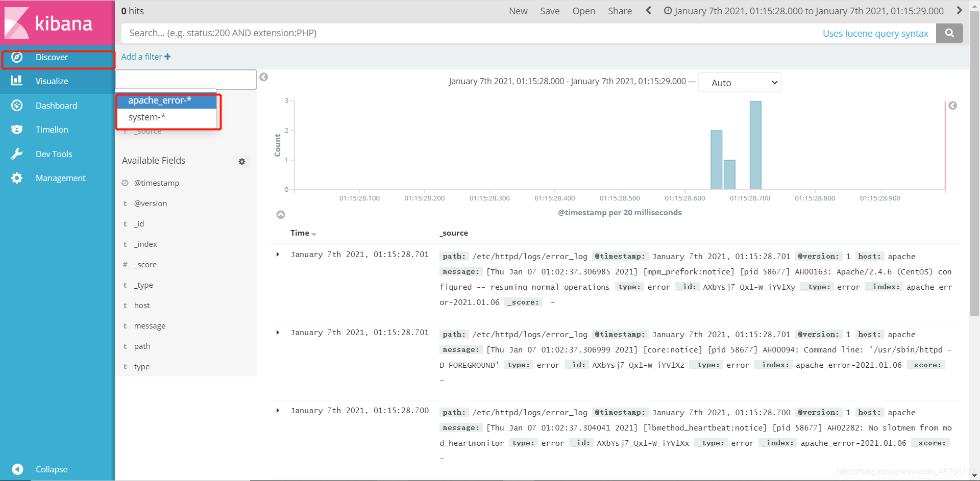Open Uses lucene query syntax link
The height and width of the screenshot is (481, 980).
tap(875, 33)
